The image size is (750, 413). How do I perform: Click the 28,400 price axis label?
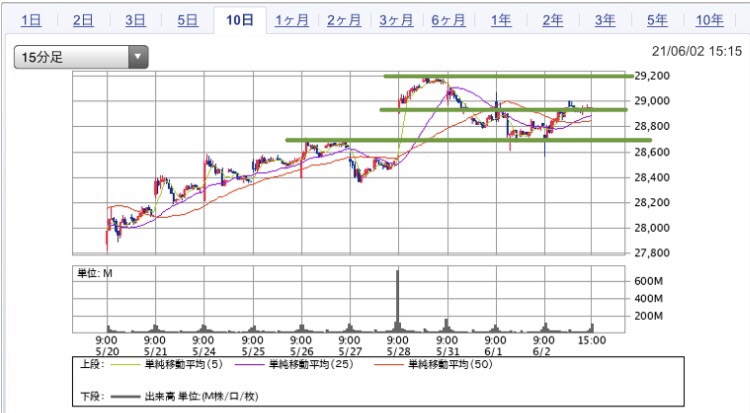tap(652, 177)
